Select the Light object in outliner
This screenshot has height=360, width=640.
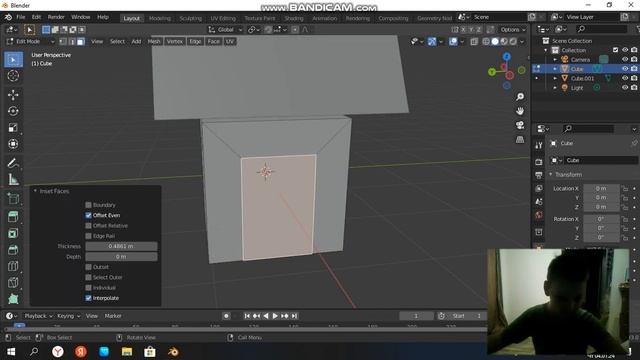point(577,88)
